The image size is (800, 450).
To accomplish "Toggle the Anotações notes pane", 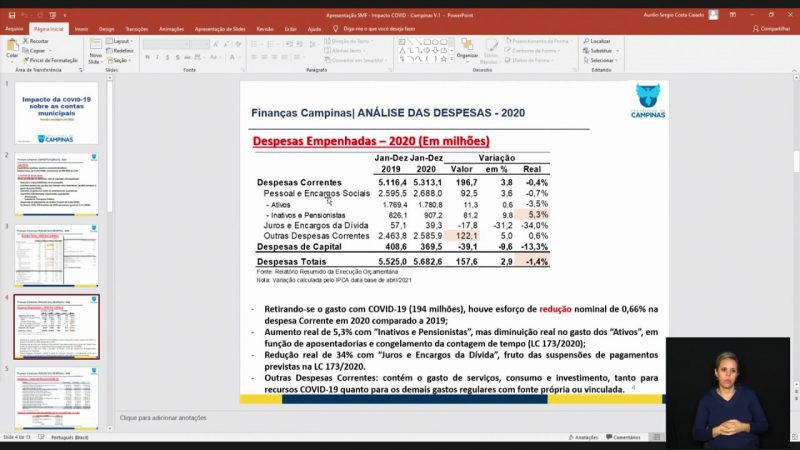I will coord(584,437).
